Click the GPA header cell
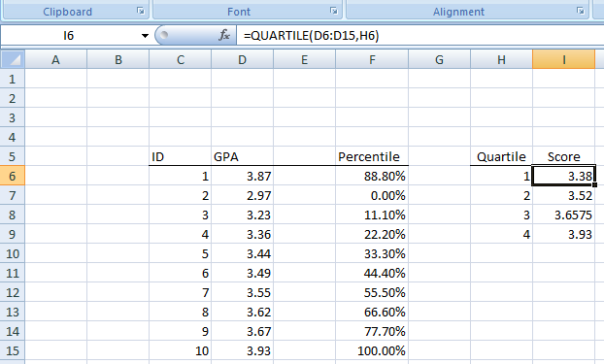This screenshot has height=364, width=604. tap(242, 156)
